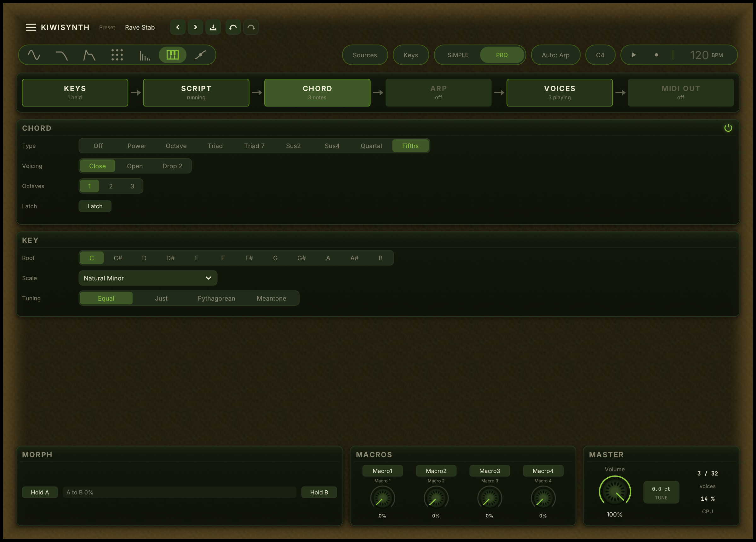756x542 pixels.
Task: Redo the last change
Action: click(251, 27)
